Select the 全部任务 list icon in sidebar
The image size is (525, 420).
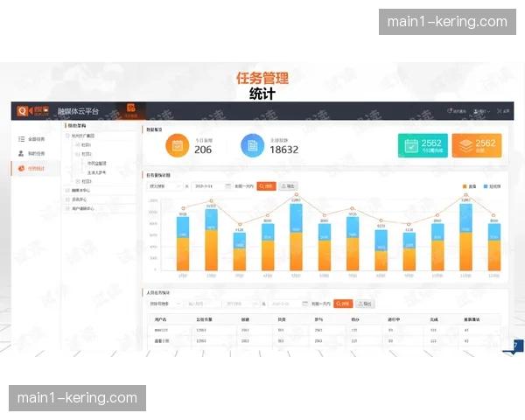[x=21, y=139]
